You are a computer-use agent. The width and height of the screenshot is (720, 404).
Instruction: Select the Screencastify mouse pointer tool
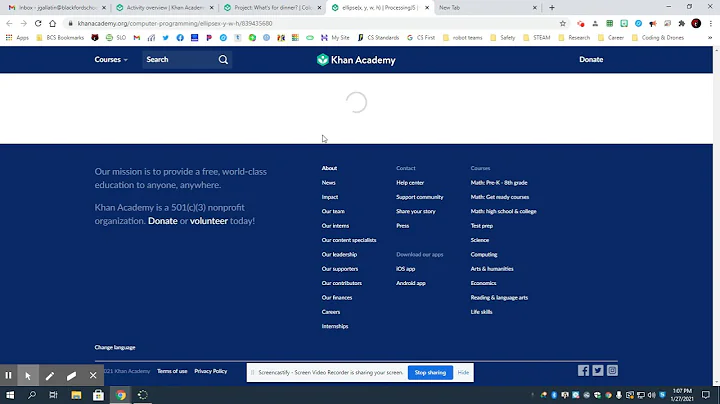point(28,376)
